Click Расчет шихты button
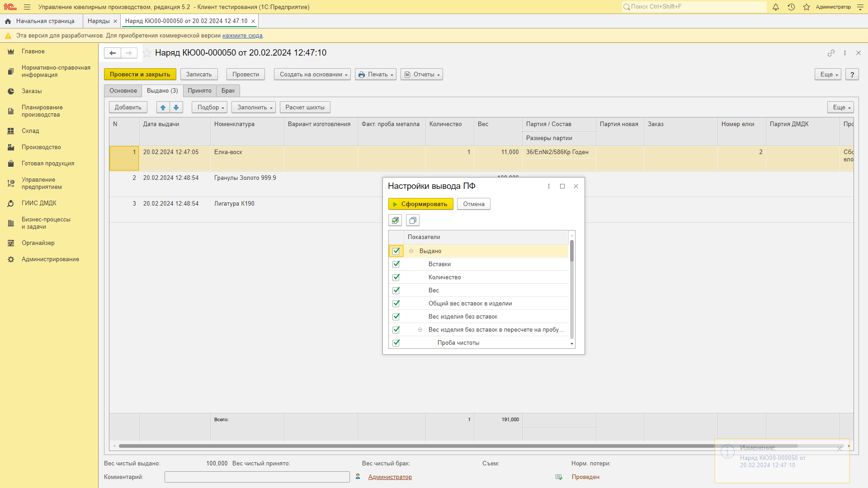The image size is (868, 488). tap(305, 107)
